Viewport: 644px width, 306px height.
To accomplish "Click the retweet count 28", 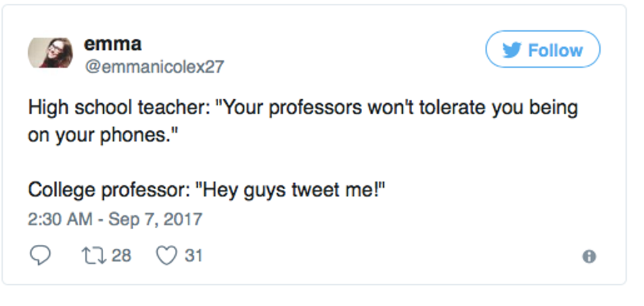I will pyautogui.click(x=121, y=255).
